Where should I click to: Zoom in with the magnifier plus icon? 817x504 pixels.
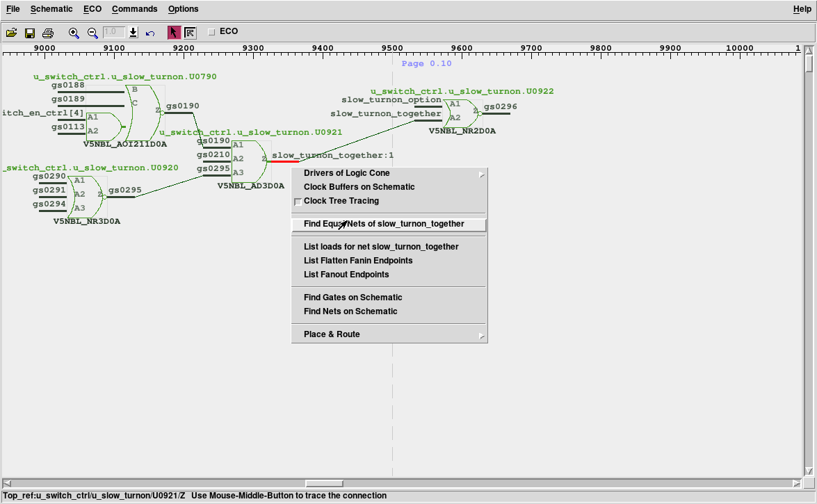tap(74, 33)
